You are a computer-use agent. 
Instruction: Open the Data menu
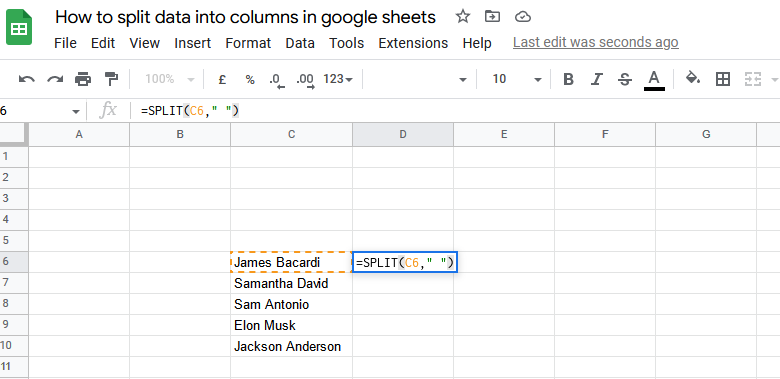pyautogui.click(x=300, y=43)
